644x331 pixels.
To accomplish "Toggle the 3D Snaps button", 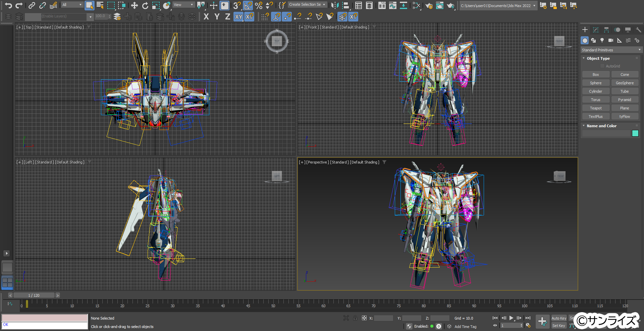I will (x=237, y=5).
